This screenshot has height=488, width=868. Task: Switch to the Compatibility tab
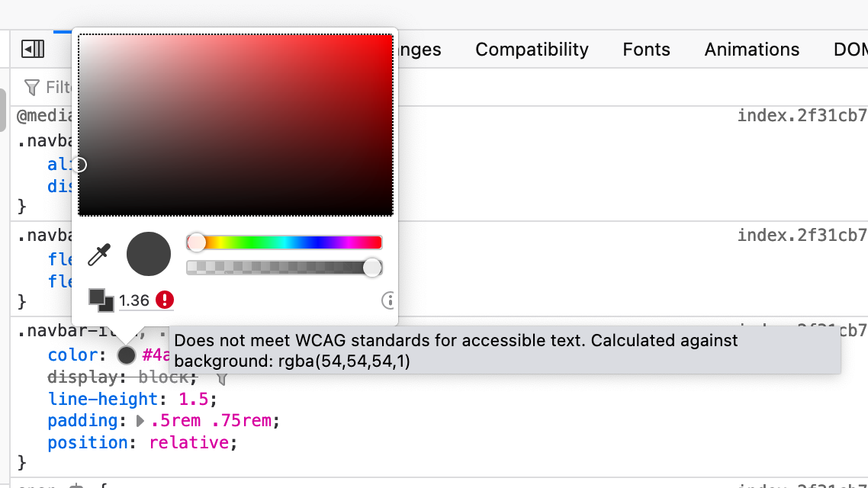[532, 50]
